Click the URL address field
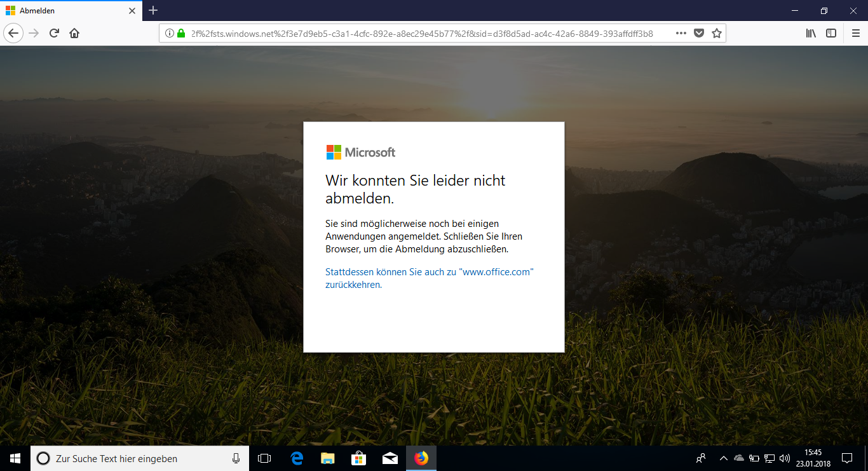This screenshot has height=471, width=868. [419, 33]
